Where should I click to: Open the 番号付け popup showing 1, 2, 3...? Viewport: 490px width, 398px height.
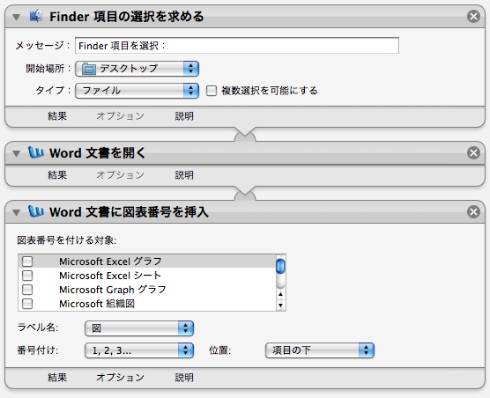click(139, 350)
